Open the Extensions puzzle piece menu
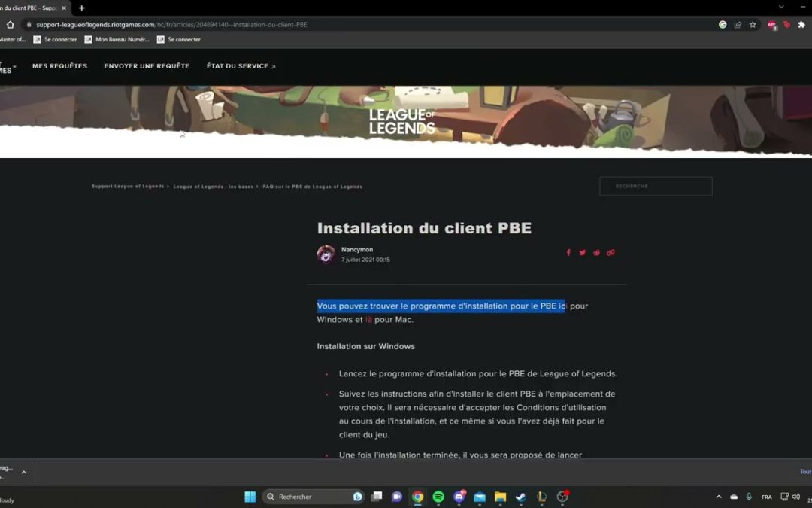Image resolution: width=812 pixels, height=508 pixels. [801, 24]
